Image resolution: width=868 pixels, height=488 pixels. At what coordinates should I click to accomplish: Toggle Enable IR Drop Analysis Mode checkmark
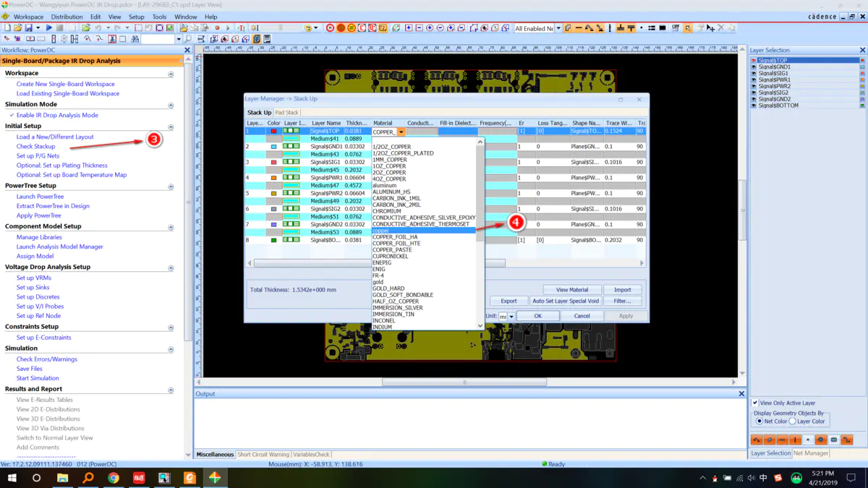coord(12,115)
